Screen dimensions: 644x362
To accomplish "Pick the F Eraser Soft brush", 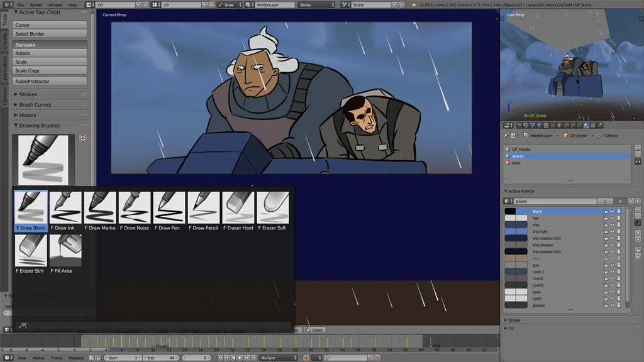I will [x=272, y=211].
